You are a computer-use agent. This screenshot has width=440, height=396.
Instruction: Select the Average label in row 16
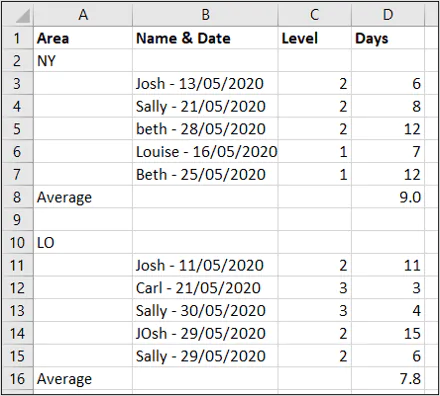tap(83, 379)
